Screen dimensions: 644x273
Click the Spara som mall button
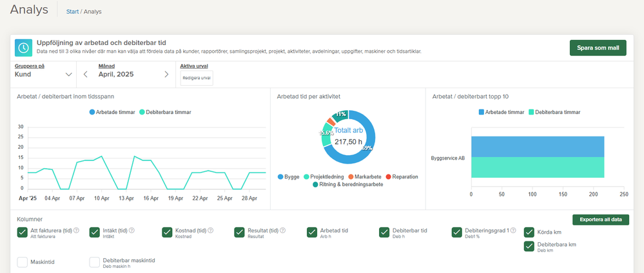(x=598, y=48)
